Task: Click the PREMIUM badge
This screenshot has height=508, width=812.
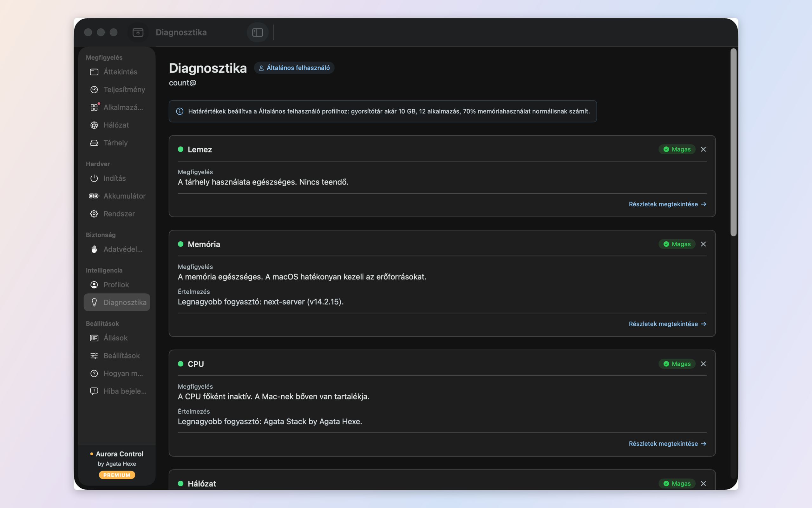Action: pyautogui.click(x=117, y=475)
